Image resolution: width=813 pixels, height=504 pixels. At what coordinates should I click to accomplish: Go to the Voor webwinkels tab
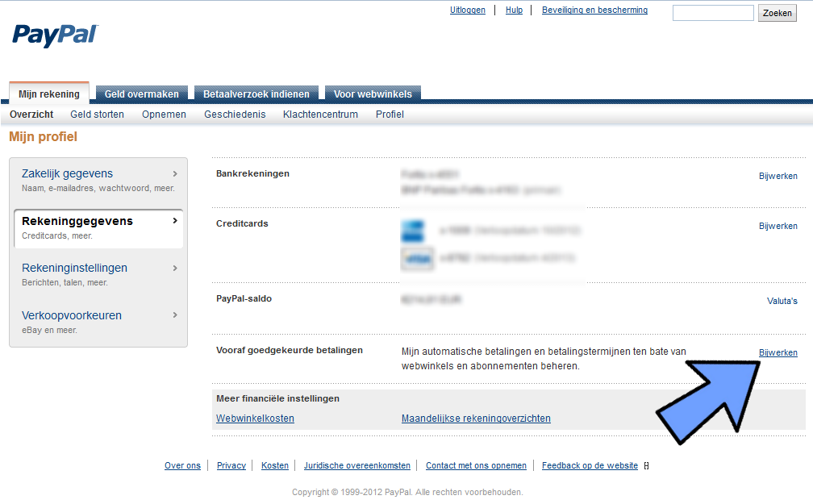[x=373, y=94]
